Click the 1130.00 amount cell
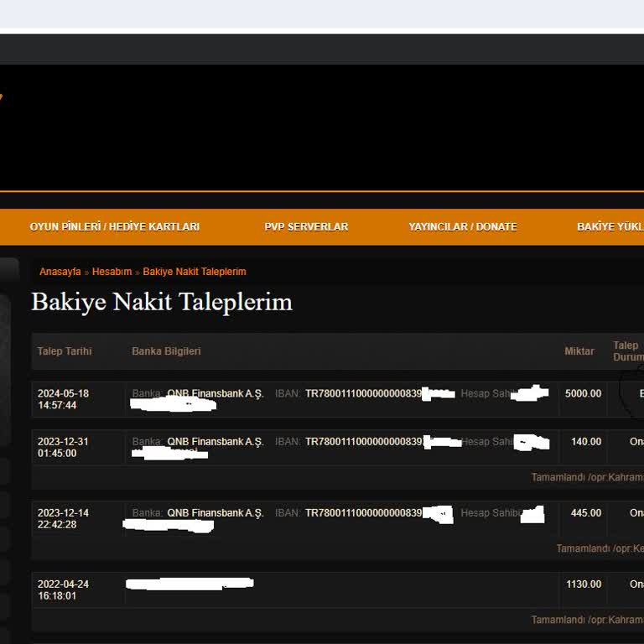The width and height of the screenshot is (644, 644). pos(584,584)
